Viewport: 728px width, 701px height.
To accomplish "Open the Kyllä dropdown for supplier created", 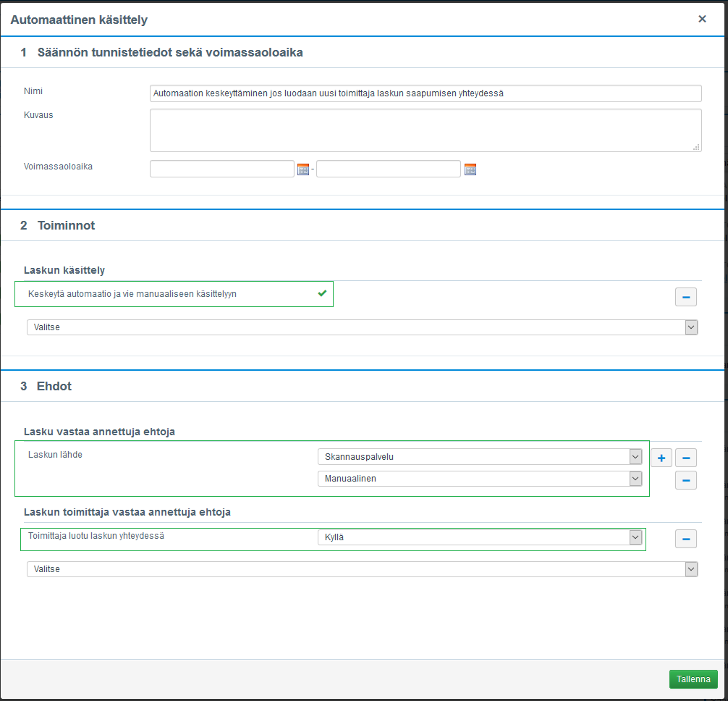I will (480, 537).
